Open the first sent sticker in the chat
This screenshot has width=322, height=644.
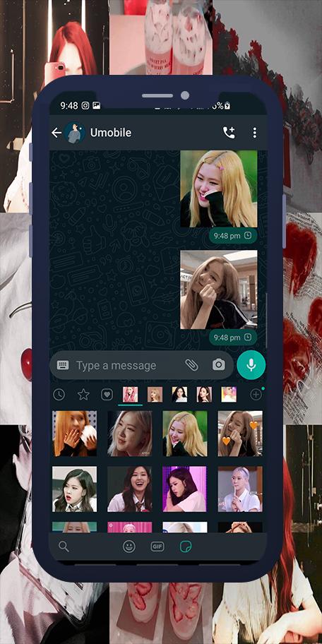[x=218, y=189]
